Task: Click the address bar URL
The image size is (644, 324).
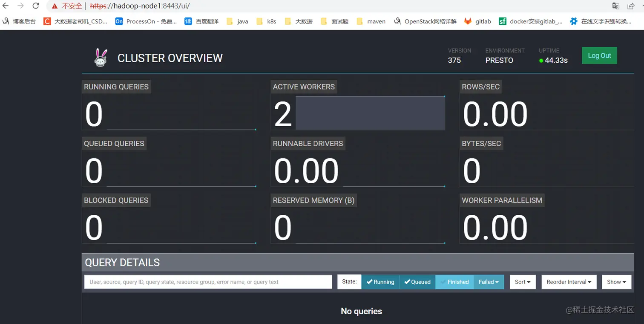Action: (140, 6)
